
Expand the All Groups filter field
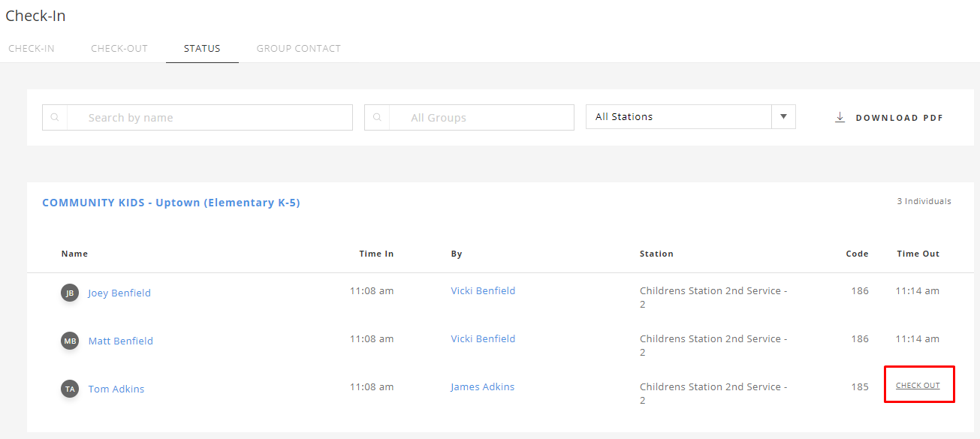coord(481,117)
